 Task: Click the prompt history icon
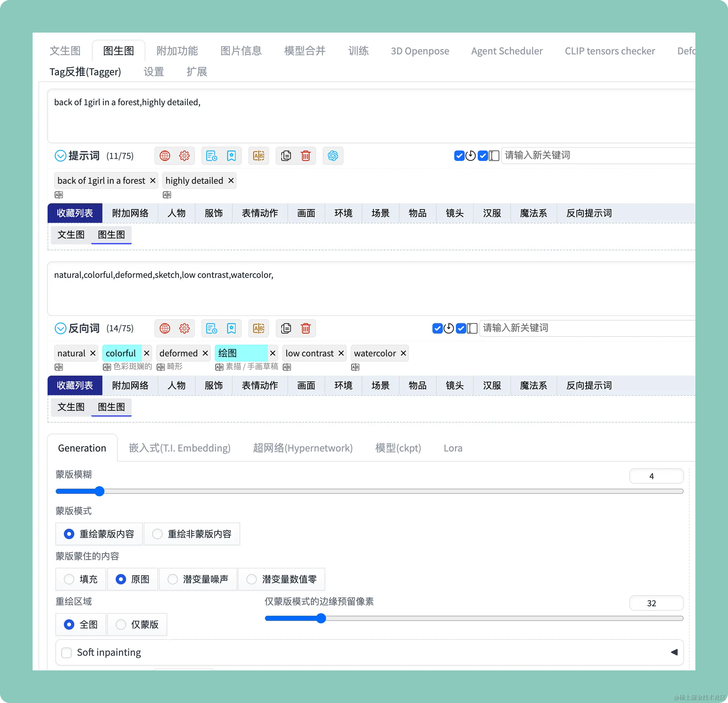click(x=211, y=156)
